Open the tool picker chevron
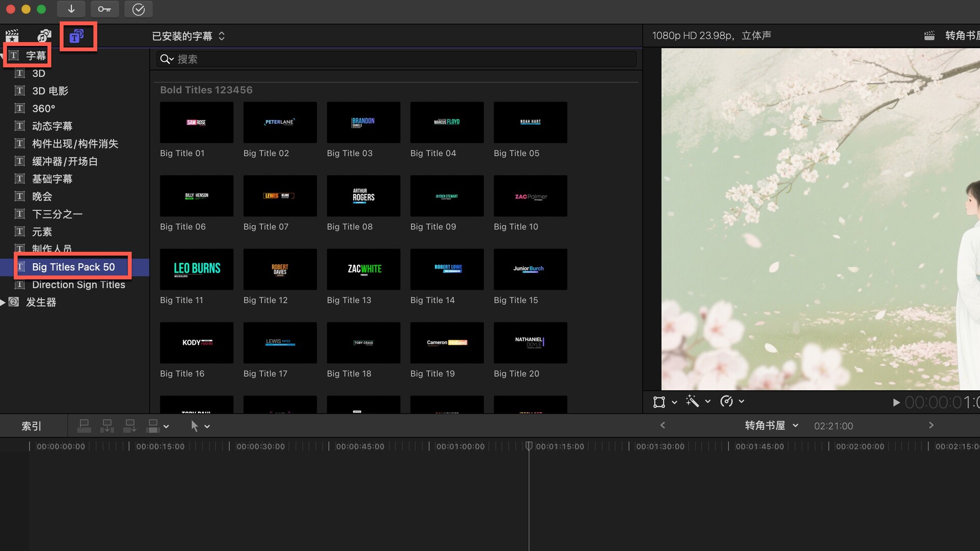The image size is (980, 551). tap(207, 427)
